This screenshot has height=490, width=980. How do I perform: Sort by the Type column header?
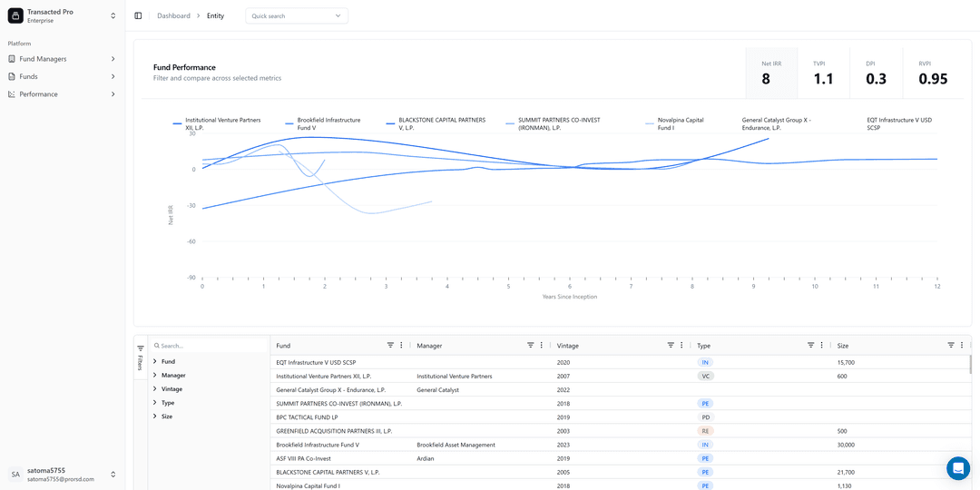coord(704,346)
